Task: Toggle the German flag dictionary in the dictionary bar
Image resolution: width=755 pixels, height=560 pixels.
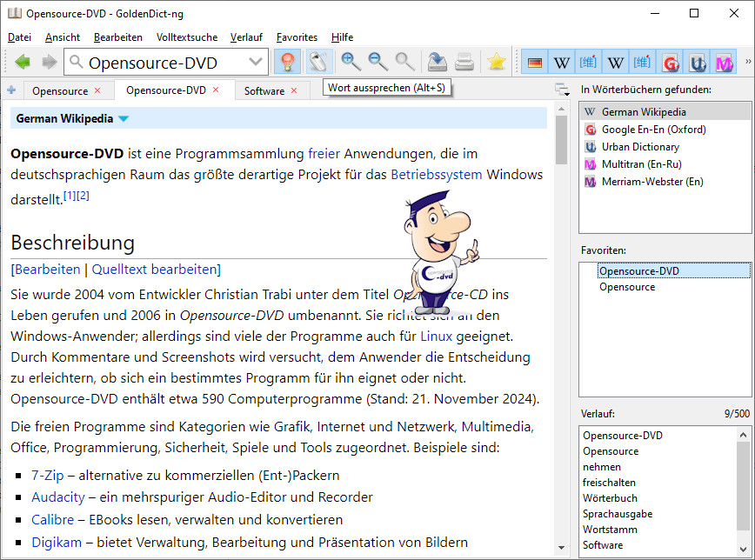Action: [535, 63]
